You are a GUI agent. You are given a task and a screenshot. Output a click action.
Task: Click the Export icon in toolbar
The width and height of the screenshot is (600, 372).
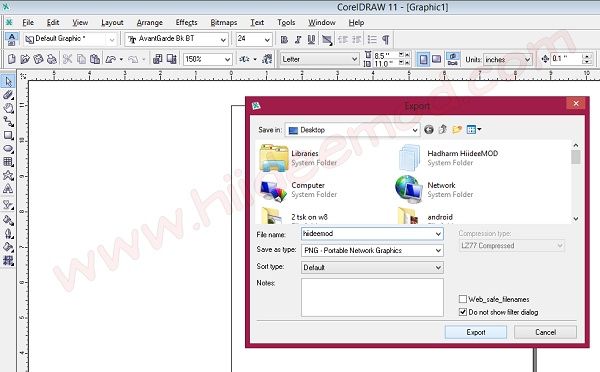pos(171,59)
